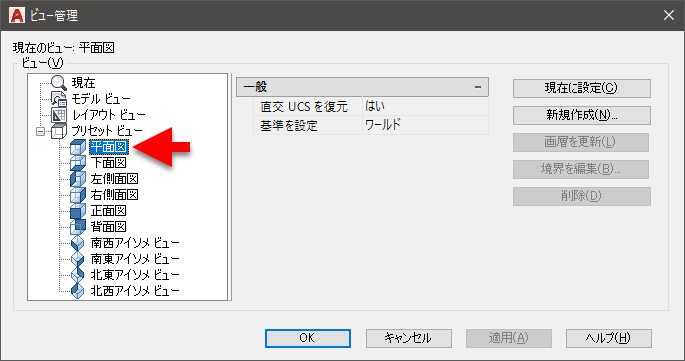Click the プリセット ビュー cube icon

pyautogui.click(x=59, y=131)
